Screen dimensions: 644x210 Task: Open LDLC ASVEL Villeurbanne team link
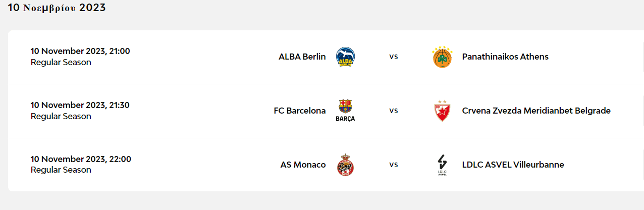pyautogui.click(x=513, y=165)
